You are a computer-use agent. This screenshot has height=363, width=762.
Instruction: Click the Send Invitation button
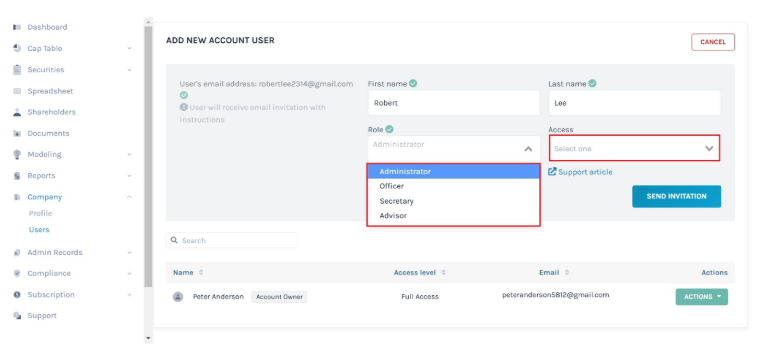(676, 196)
